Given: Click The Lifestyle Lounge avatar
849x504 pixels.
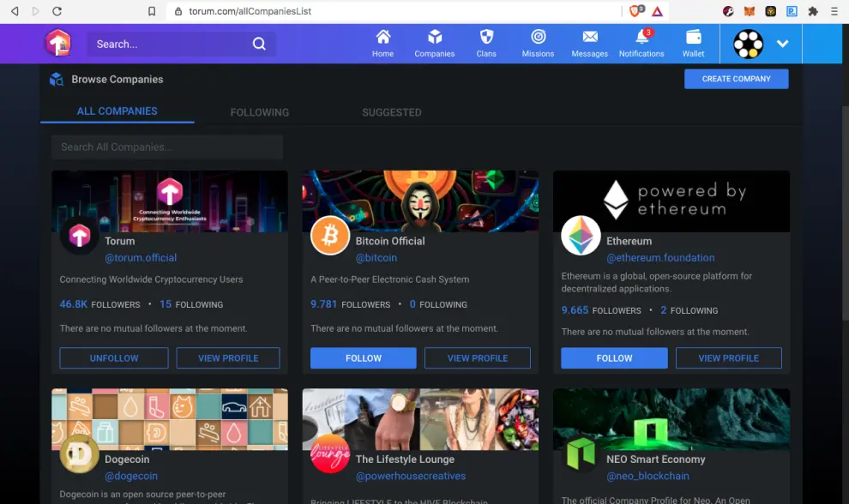Looking at the screenshot, I should [x=330, y=453].
